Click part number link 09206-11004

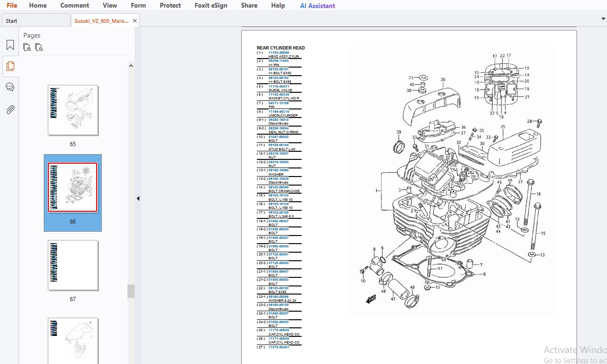pos(278,61)
